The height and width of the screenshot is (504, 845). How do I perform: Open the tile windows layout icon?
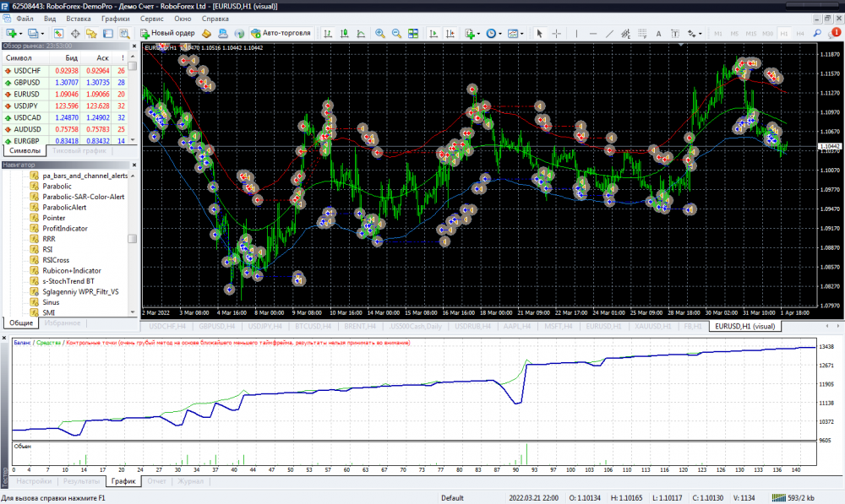pos(413,33)
